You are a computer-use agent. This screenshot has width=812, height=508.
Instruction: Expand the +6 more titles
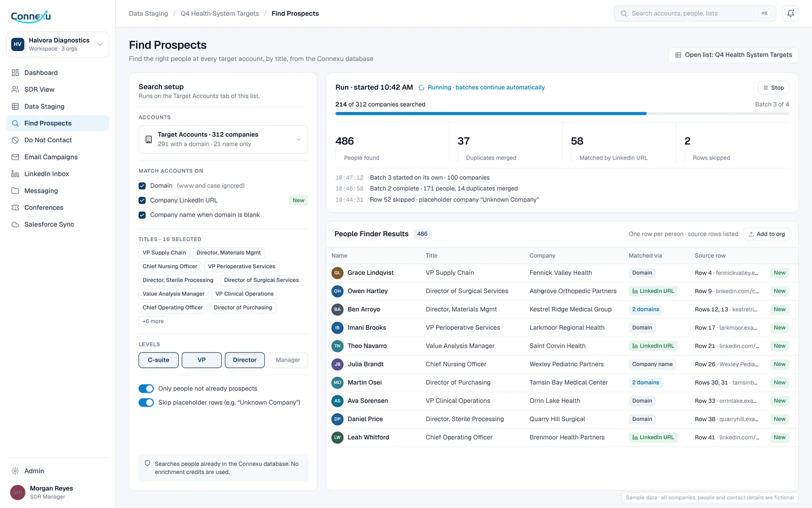pos(153,321)
